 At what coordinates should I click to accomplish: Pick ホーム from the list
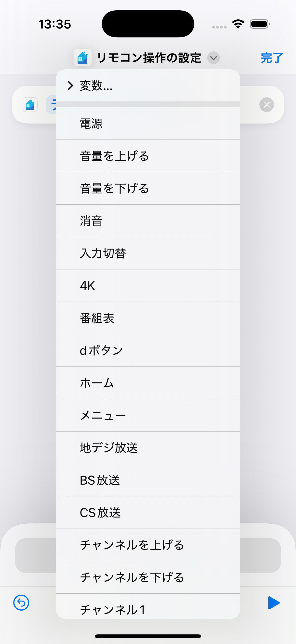[x=148, y=383]
